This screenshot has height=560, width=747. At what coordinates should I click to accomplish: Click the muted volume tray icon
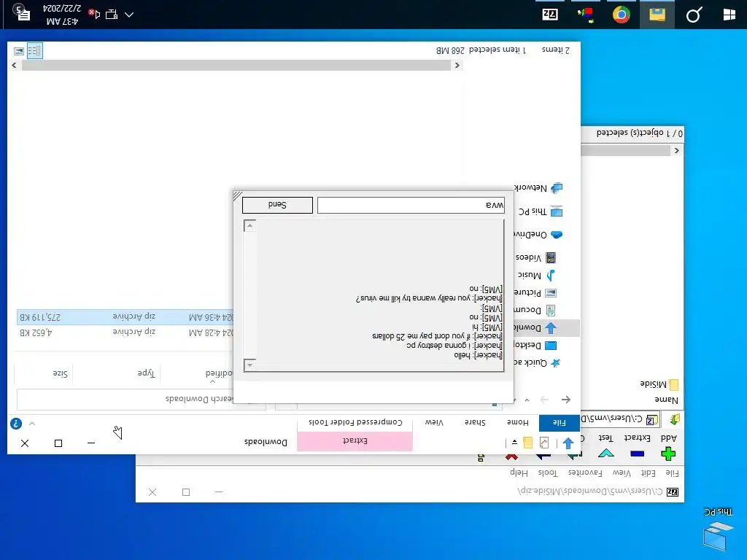click(x=94, y=14)
